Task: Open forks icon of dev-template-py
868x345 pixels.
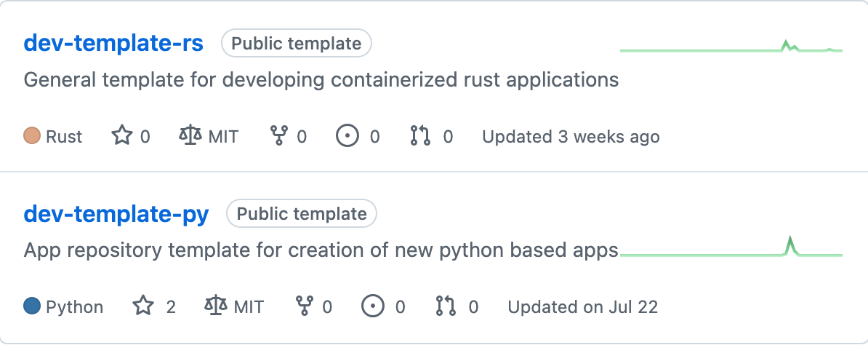Action: tap(305, 306)
